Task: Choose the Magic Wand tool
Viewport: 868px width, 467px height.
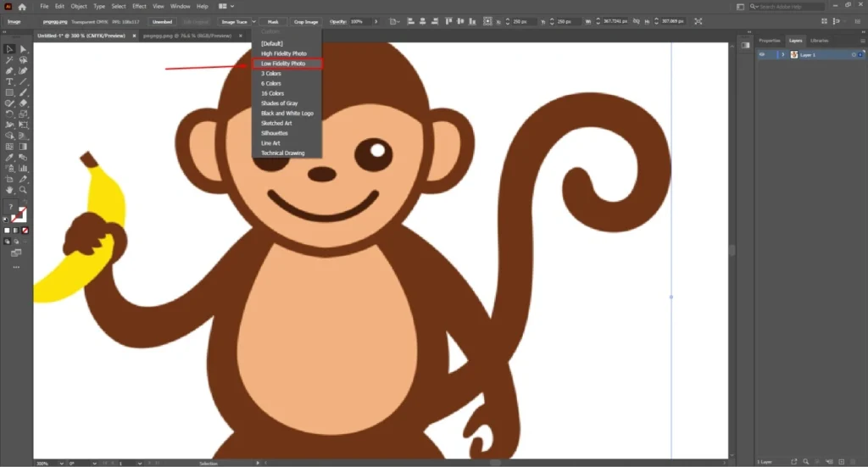Action: point(9,60)
